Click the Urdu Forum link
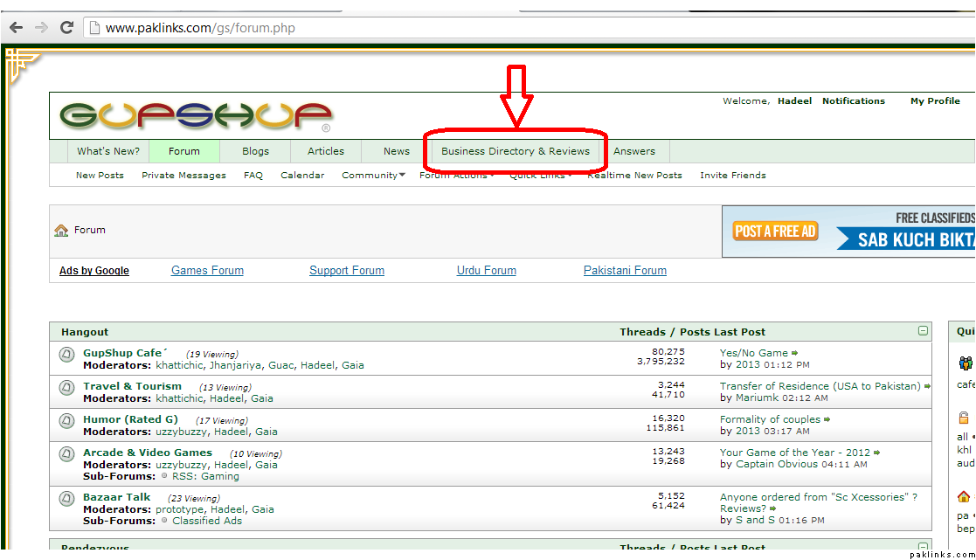The width and height of the screenshot is (976, 560). coord(486,271)
